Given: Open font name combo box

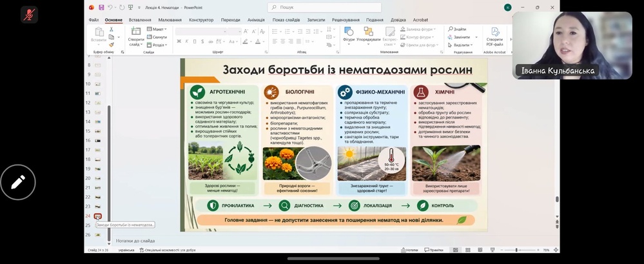Looking at the screenshot, I should click(201, 31).
